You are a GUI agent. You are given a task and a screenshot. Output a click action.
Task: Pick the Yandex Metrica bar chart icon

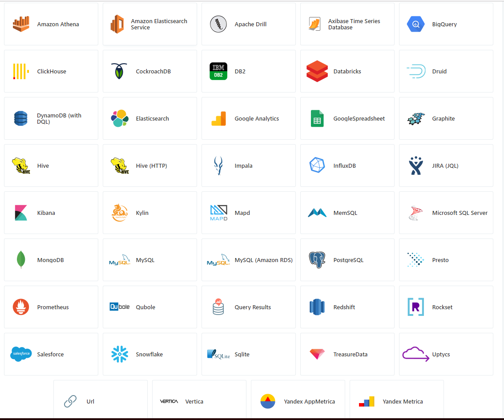367,401
